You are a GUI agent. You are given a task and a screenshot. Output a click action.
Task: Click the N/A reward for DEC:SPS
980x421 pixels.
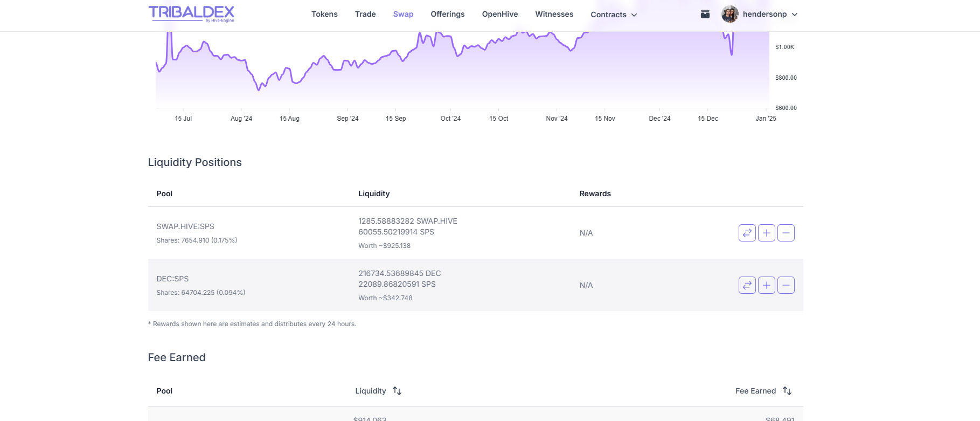point(586,285)
